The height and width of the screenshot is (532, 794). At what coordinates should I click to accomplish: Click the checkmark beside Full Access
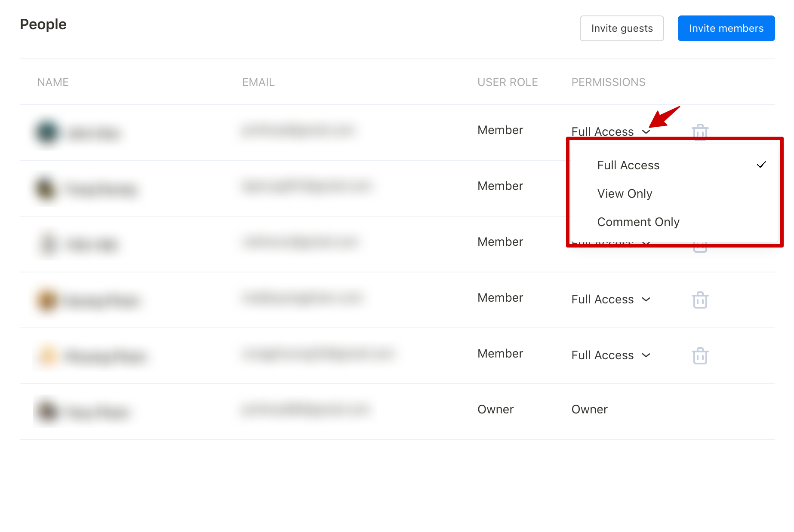click(x=761, y=164)
